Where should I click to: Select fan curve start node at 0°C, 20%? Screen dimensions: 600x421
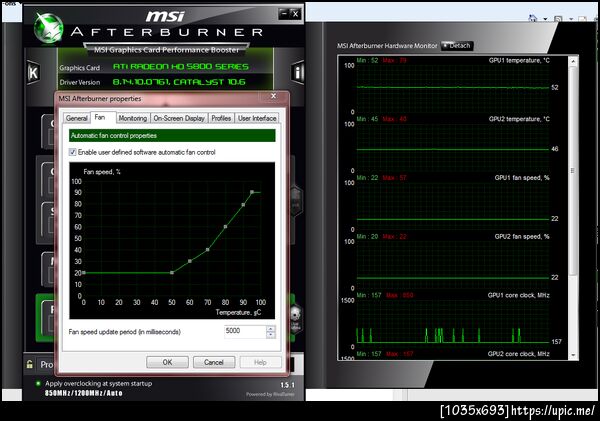(x=84, y=273)
